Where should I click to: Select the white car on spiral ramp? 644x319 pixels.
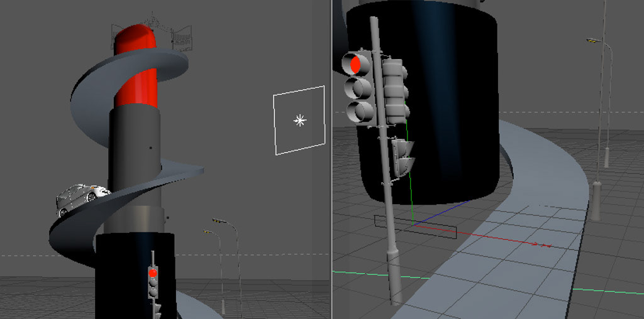tap(82, 199)
